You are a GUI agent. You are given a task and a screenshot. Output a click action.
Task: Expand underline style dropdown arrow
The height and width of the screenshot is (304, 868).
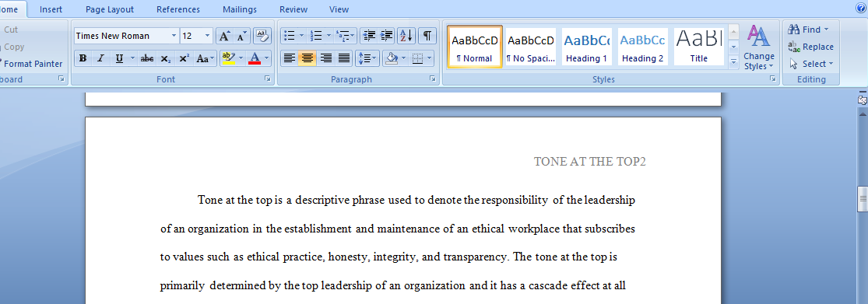pos(132,58)
